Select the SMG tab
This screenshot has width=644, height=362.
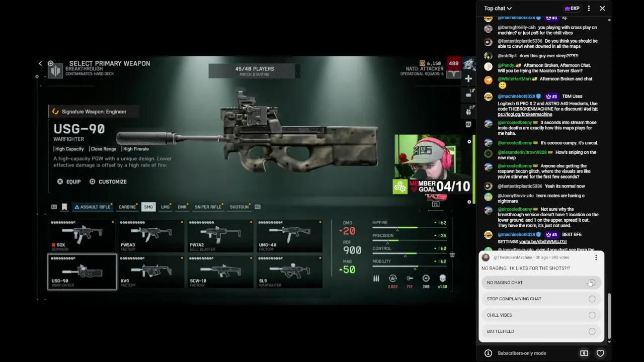pos(148,207)
